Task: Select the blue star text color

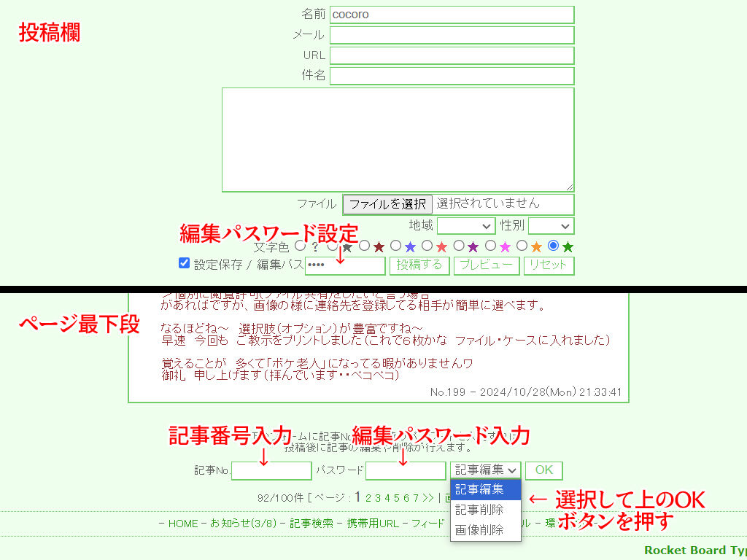Action: pyautogui.click(x=396, y=246)
